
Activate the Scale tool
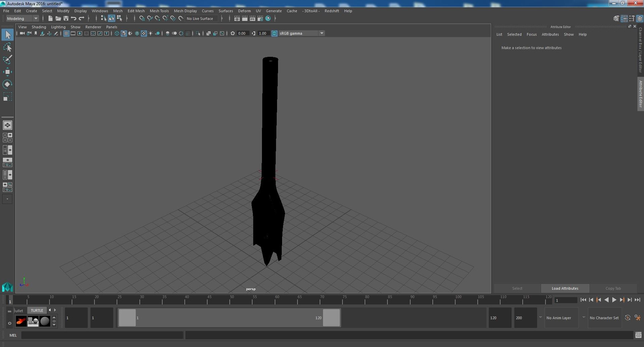(x=7, y=97)
